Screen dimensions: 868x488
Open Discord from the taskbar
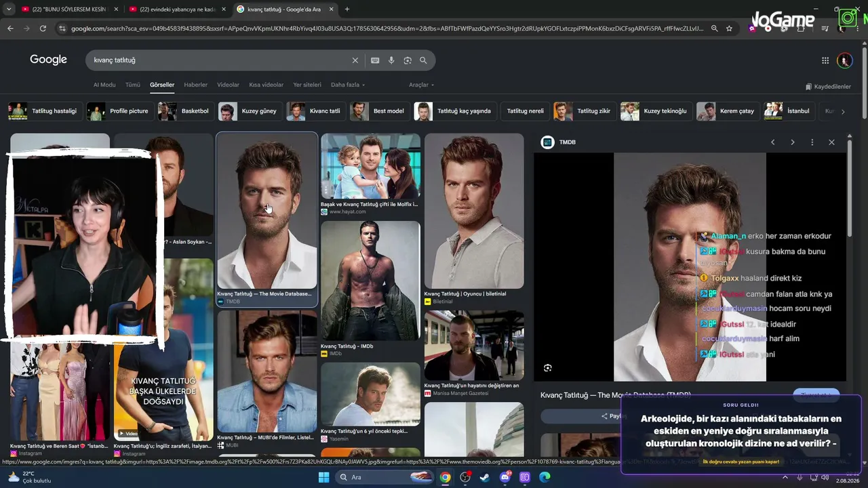click(505, 477)
